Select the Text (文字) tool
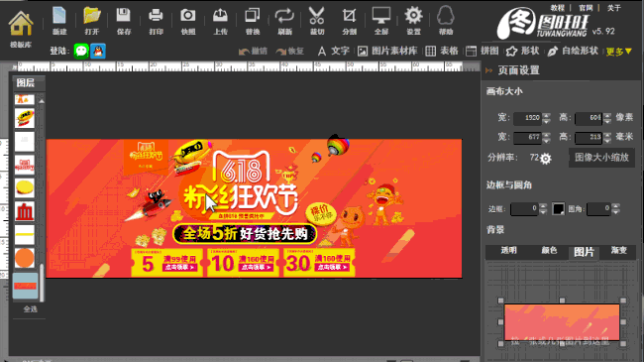Viewport: 644px width, 362px height. (333, 51)
